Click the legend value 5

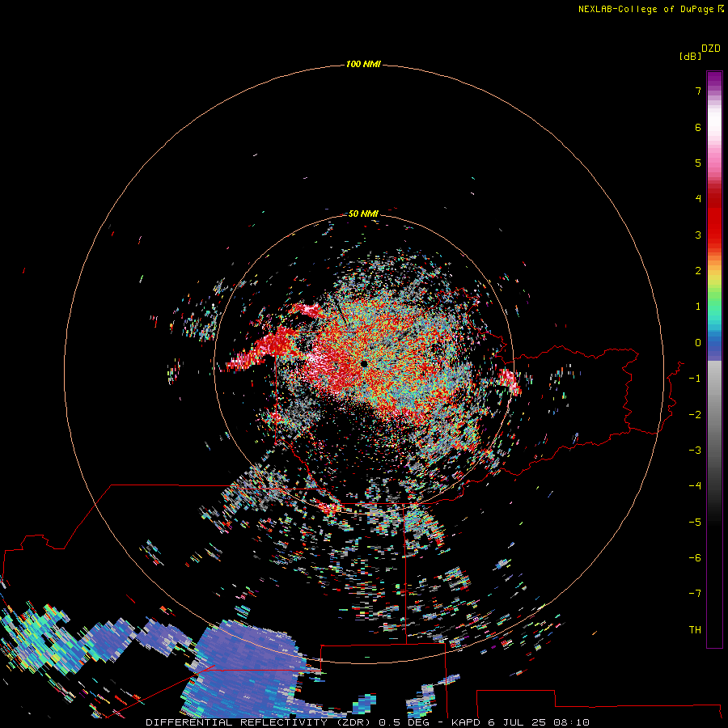698,163
